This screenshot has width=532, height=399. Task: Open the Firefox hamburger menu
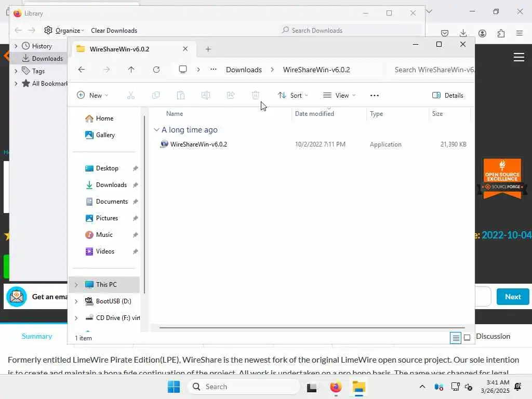[x=520, y=33]
